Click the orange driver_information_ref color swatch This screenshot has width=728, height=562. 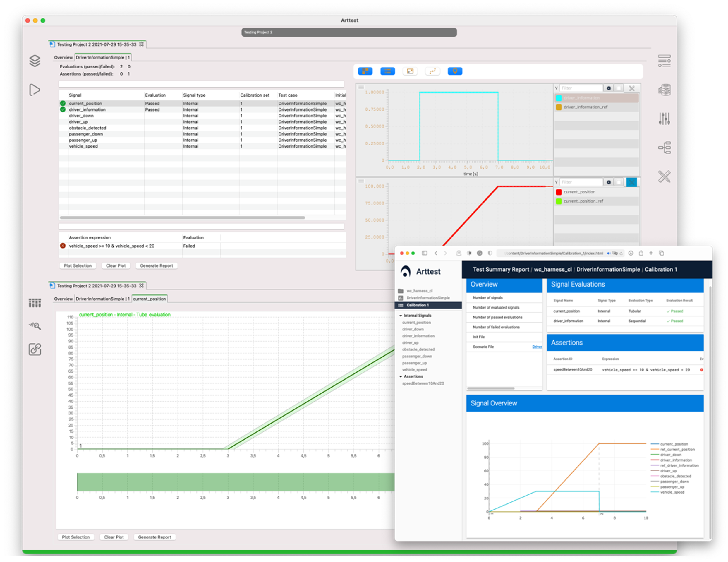(559, 107)
